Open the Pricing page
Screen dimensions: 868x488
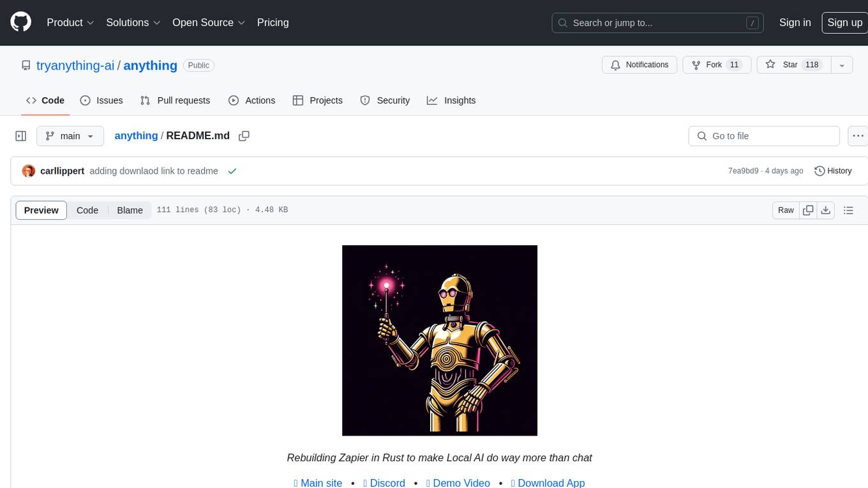coord(273,22)
